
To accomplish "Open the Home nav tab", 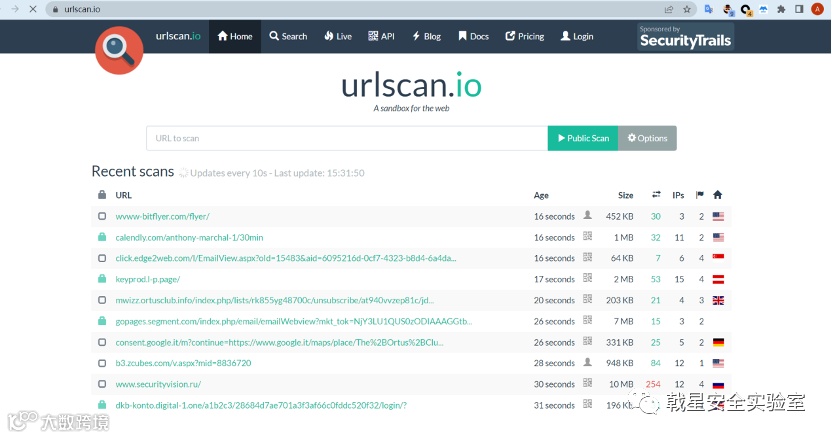I will [235, 36].
